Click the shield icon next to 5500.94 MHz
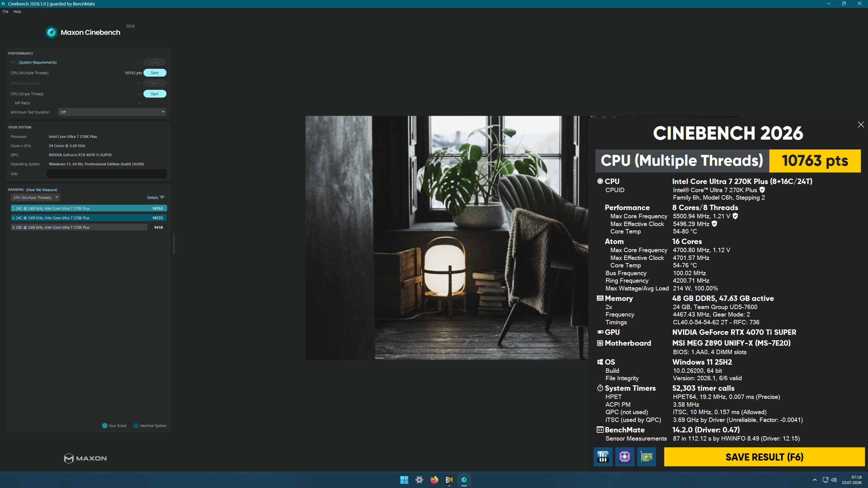Screen dimensions: 868x488 tap(735, 216)
